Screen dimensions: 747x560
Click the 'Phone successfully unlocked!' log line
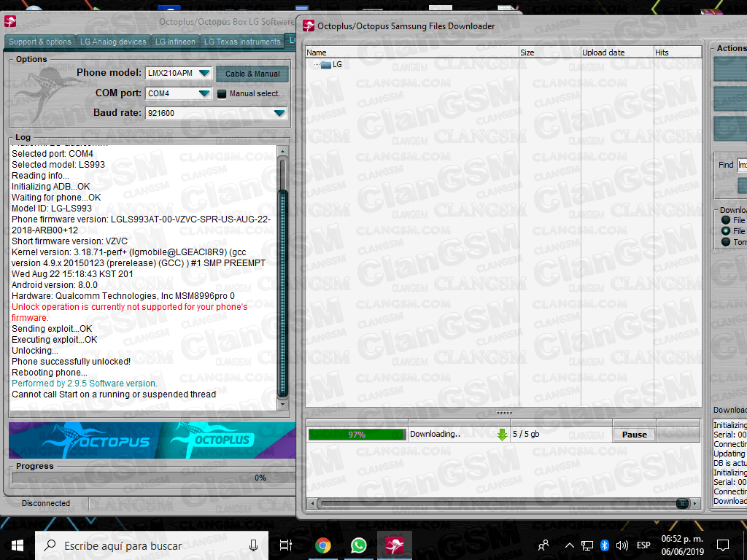(x=71, y=362)
